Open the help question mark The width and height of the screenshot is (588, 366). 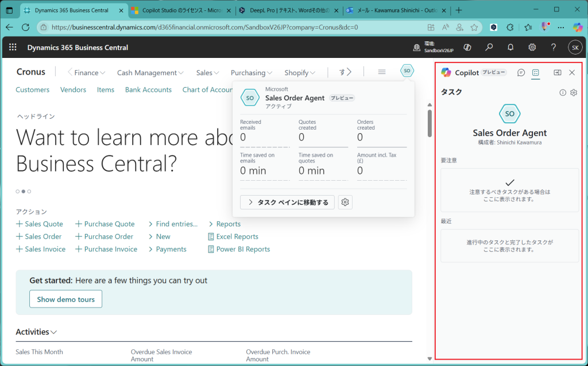(554, 47)
